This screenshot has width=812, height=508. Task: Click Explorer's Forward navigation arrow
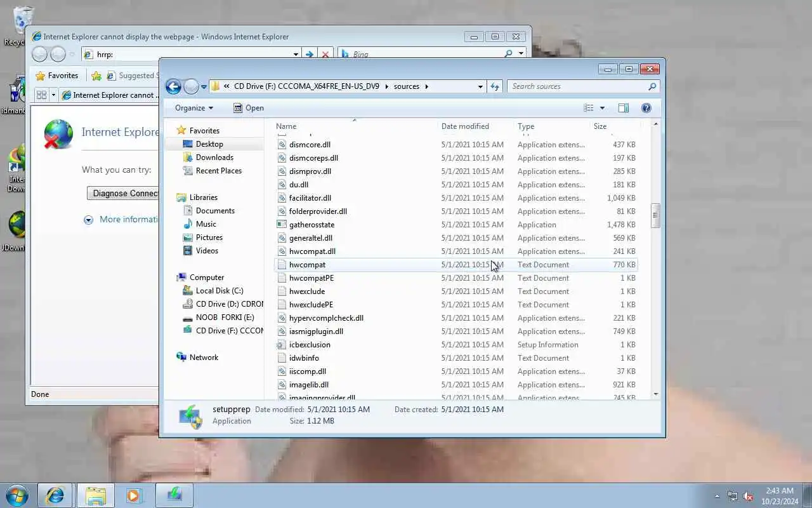[x=191, y=86]
